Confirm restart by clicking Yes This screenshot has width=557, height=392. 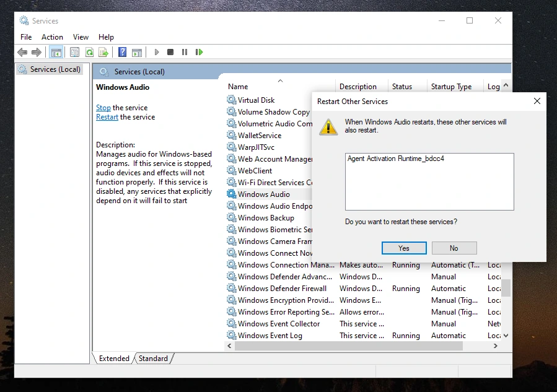pyautogui.click(x=404, y=248)
